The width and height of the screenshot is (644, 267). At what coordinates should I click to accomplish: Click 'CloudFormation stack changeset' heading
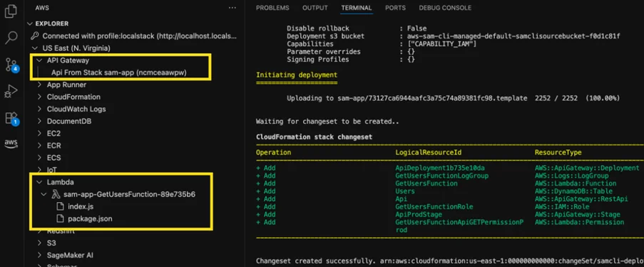tap(315, 137)
